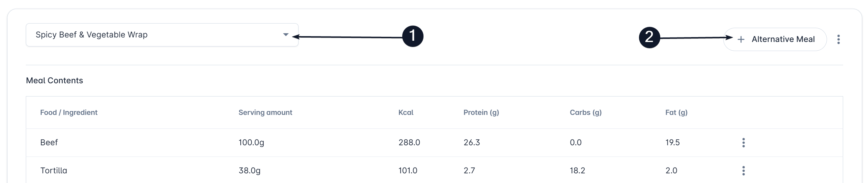Add an Alternative Meal
The height and width of the screenshot is (183, 868).
pos(775,39)
